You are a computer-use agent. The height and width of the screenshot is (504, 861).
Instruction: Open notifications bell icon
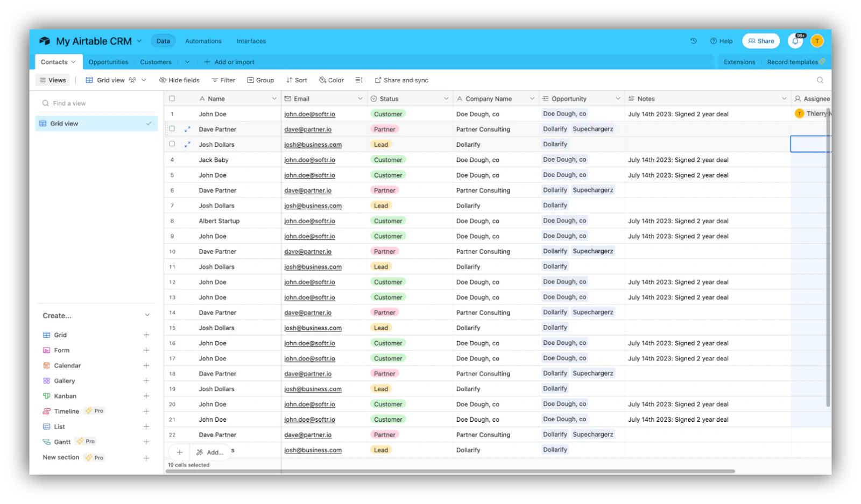pyautogui.click(x=795, y=41)
